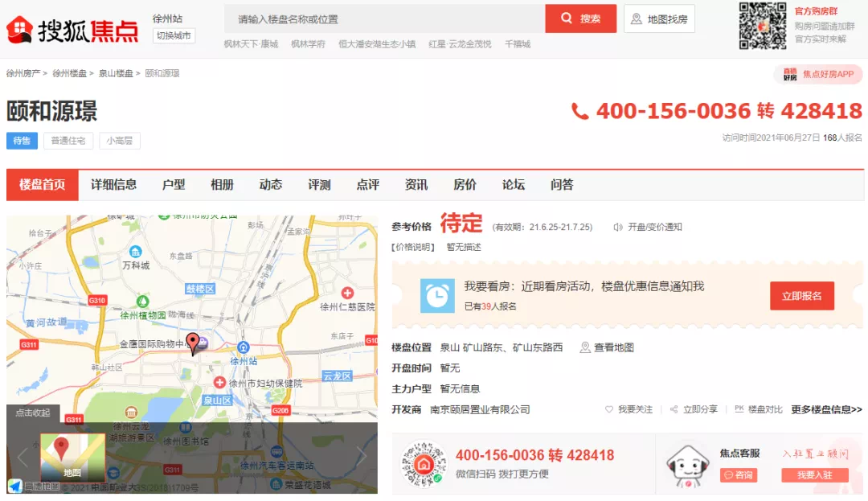Click the 徐州植物园 park icon on map

(143, 301)
